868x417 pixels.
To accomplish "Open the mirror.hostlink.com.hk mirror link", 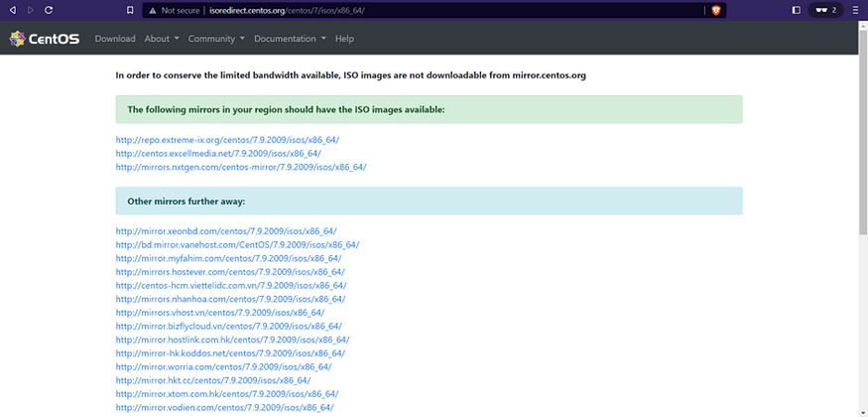I will click(x=232, y=340).
